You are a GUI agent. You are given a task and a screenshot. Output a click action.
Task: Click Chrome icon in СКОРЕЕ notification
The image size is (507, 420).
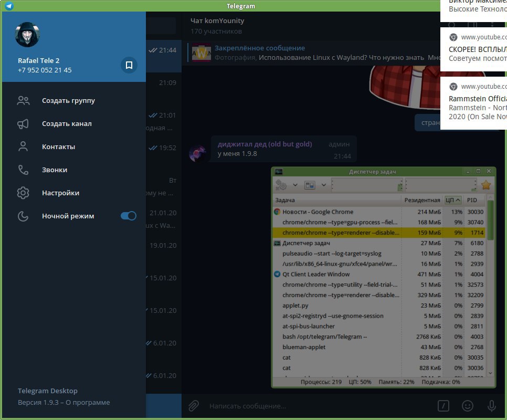(453, 37)
